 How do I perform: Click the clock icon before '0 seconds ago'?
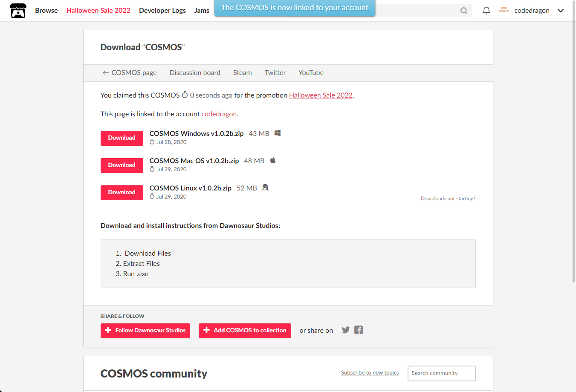pos(185,95)
